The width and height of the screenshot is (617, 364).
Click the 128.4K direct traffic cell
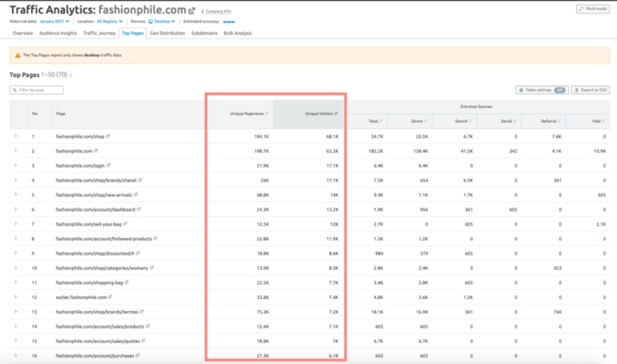click(420, 151)
